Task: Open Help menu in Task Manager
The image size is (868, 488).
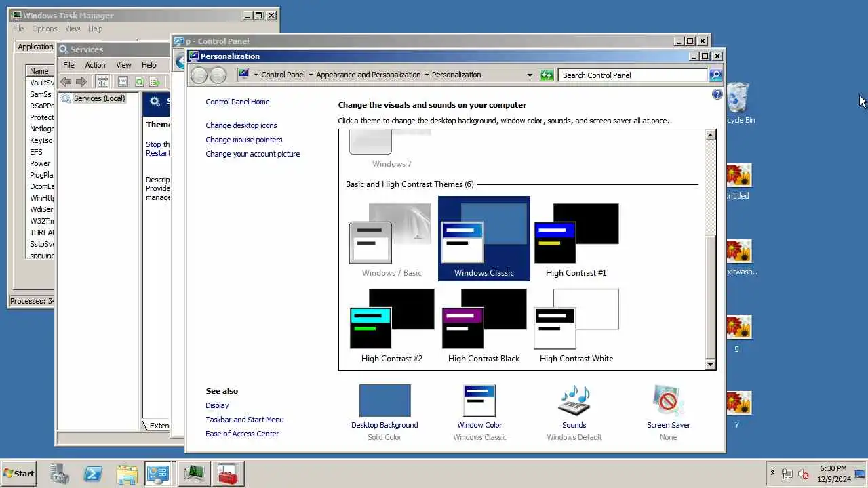Action: point(95,28)
